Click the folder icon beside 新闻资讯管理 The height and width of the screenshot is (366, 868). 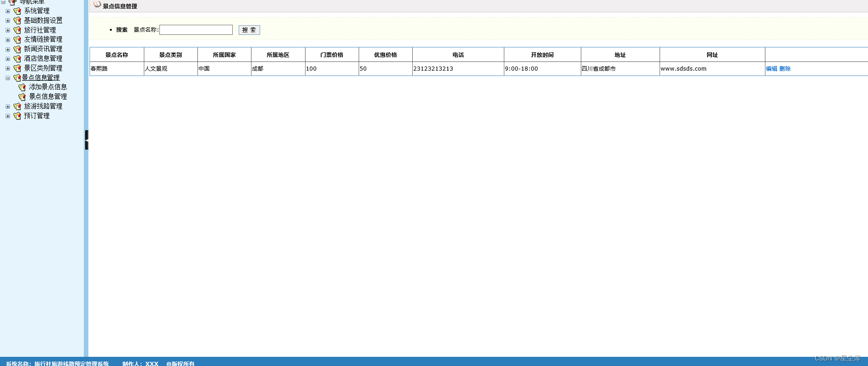[x=17, y=49]
